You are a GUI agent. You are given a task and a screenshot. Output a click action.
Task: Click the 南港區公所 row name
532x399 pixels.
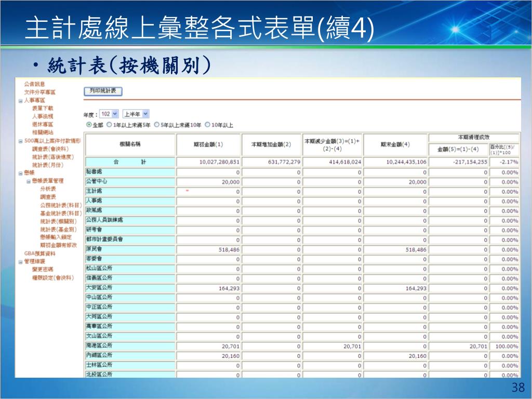pyautogui.click(x=99, y=345)
